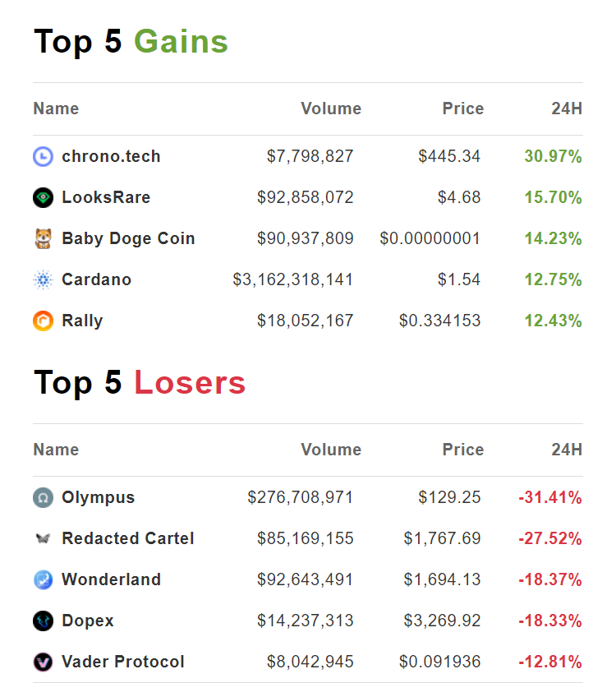Click the Vader Protocol V logo
This screenshot has height=683, width=616.
[43, 662]
